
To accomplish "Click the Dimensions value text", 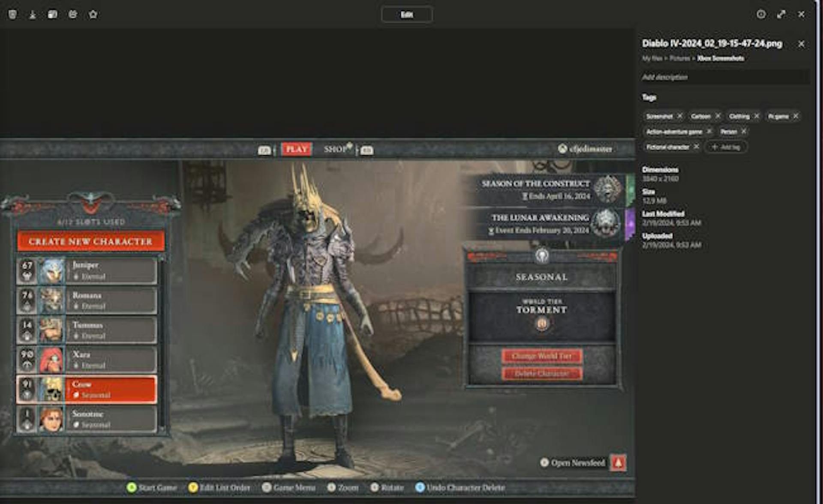I will point(660,179).
